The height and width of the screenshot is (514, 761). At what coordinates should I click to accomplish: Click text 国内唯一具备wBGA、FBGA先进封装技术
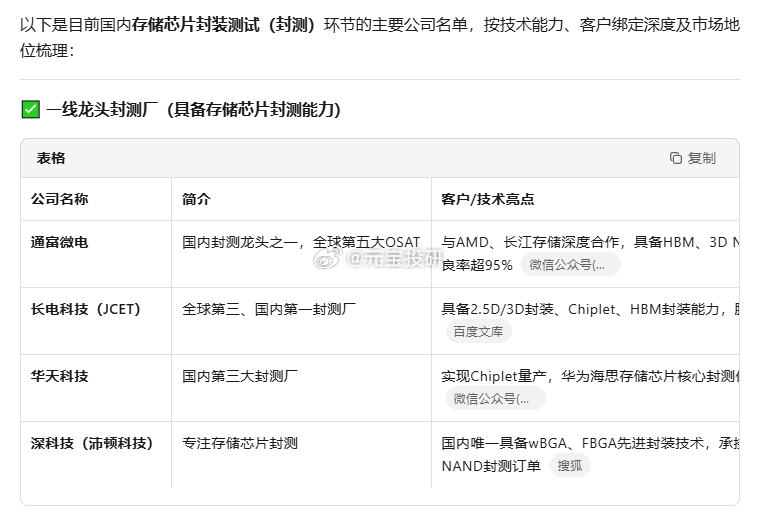coord(573,443)
